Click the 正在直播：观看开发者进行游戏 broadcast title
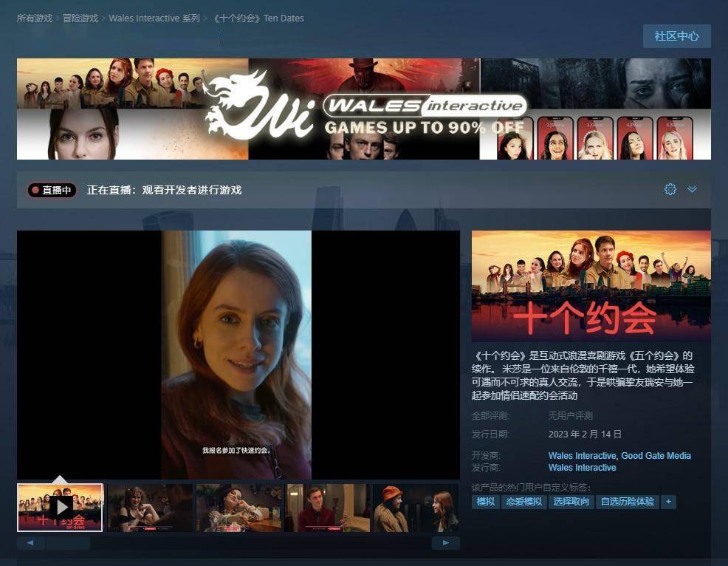 pyautogui.click(x=164, y=190)
